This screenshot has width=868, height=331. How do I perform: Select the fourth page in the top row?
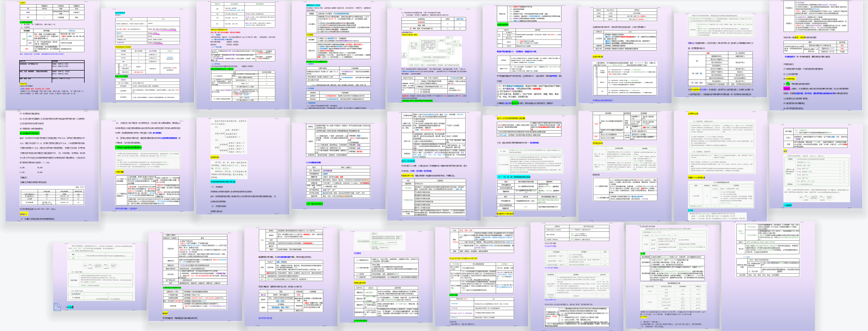(x=338, y=55)
